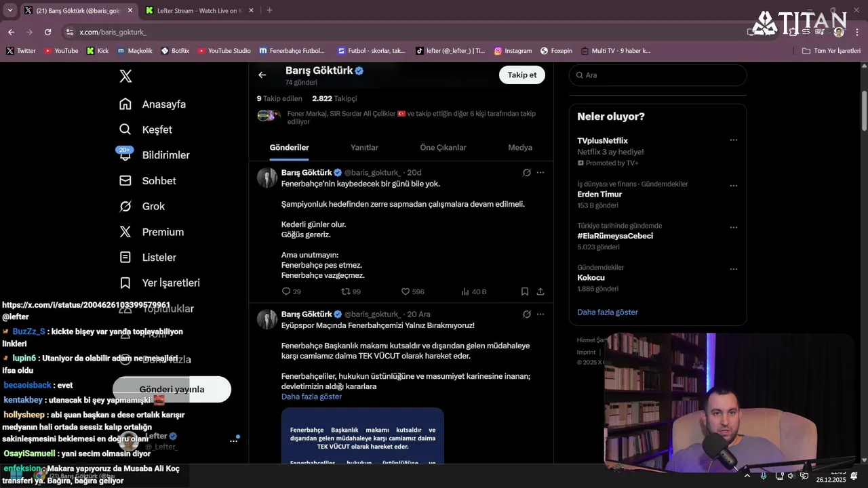Switch to Gönderiler tab
868x488 pixels.
coord(290,147)
